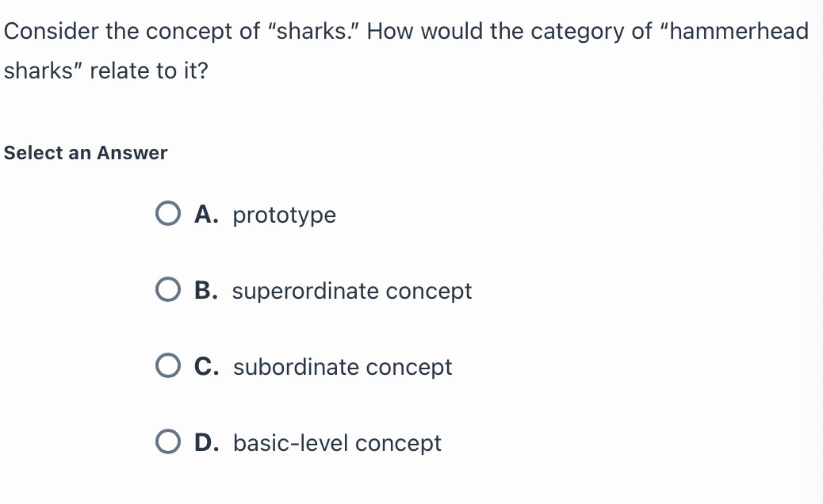Click the bold letter "A." label
The image size is (823, 504).
click(206, 215)
